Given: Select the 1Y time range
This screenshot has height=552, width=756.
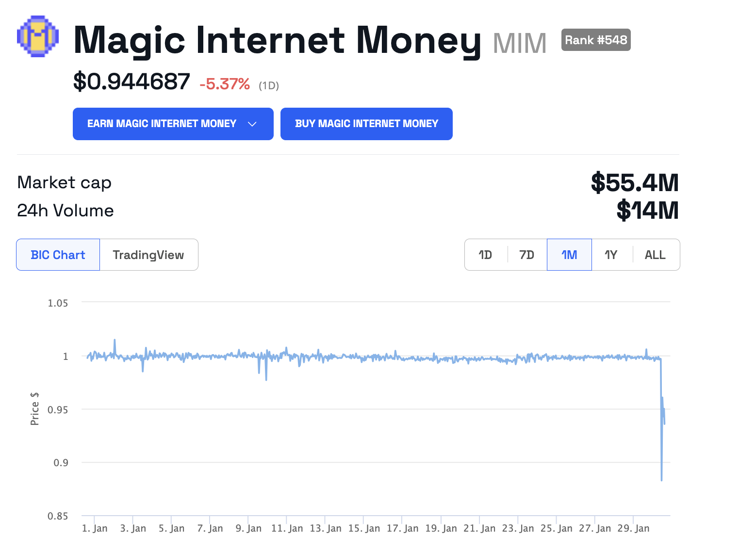Looking at the screenshot, I should (611, 255).
